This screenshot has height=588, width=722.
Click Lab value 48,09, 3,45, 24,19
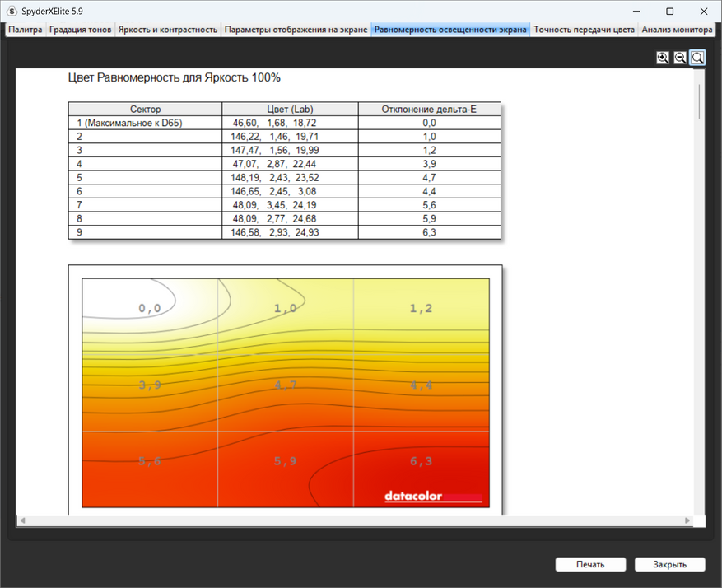tap(274, 205)
